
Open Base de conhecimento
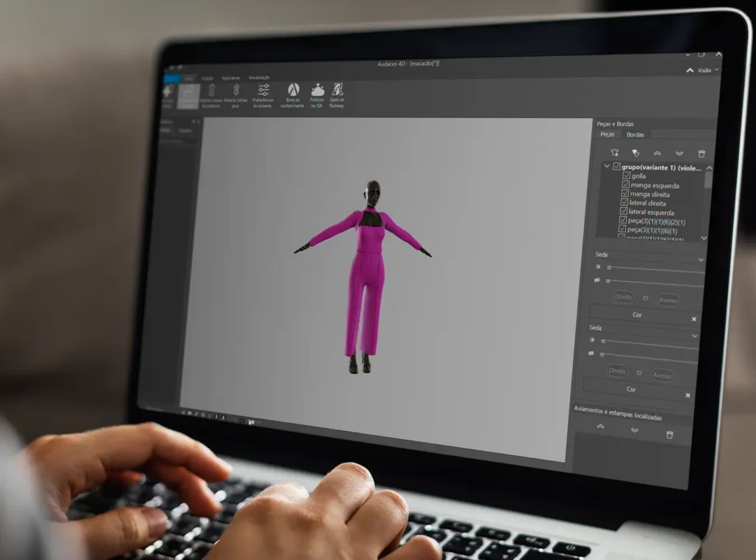[x=292, y=94]
